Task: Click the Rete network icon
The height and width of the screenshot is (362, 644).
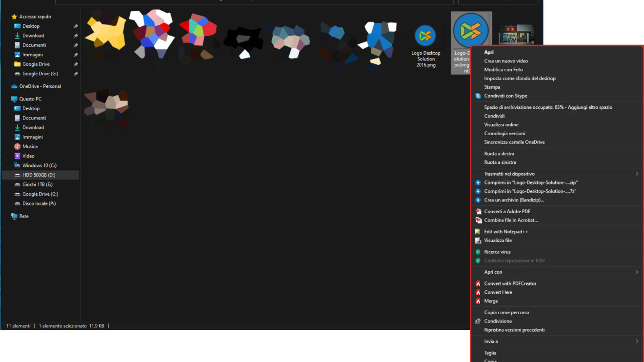Action: pyautogui.click(x=14, y=216)
